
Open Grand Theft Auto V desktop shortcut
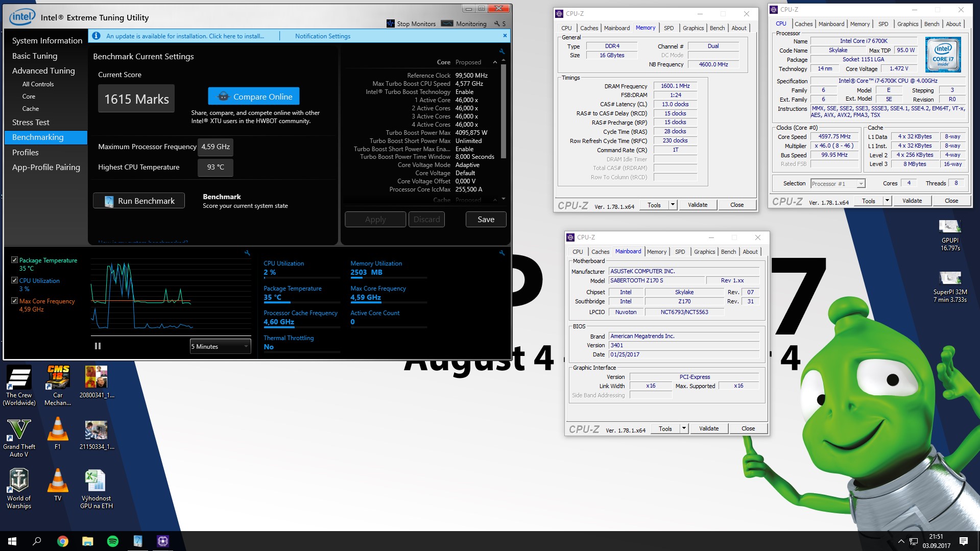19,438
